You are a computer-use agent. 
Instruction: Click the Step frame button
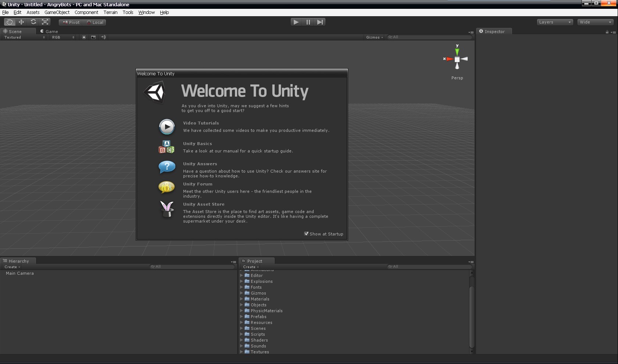(x=320, y=22)
